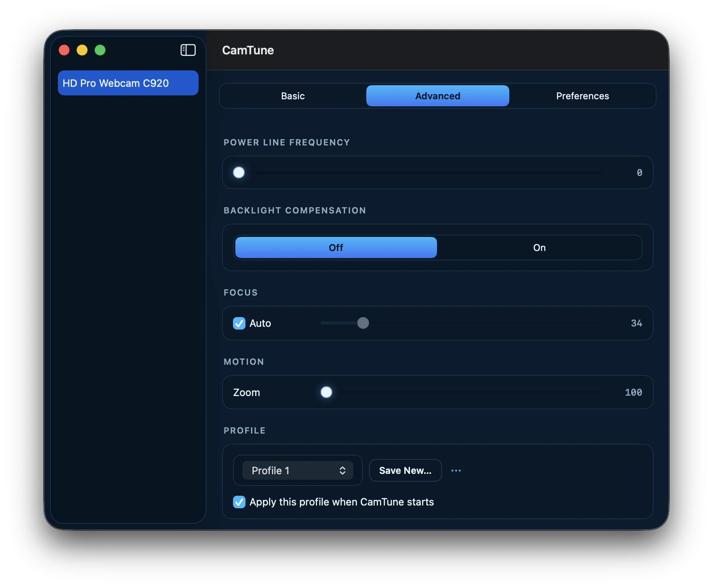Minimize the window with the yellow button
The width and height of the screenshot is (713, 588).
(x=82, y=50)
